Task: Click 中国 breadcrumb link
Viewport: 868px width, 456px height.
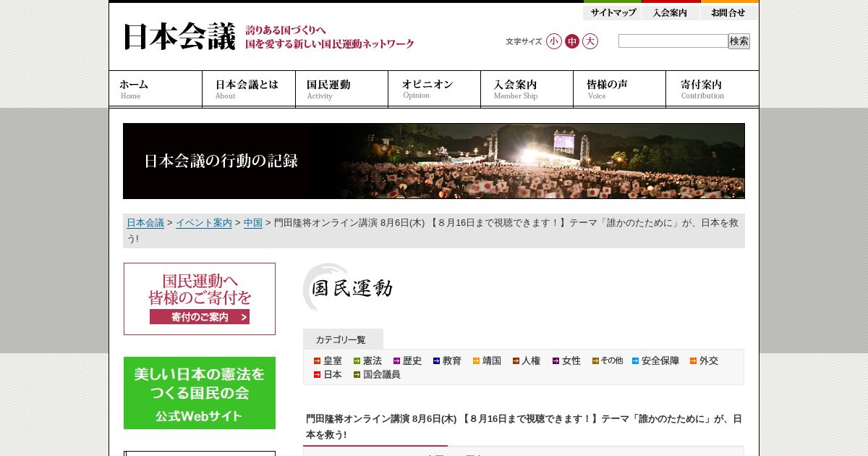Action: coord(253,223)
